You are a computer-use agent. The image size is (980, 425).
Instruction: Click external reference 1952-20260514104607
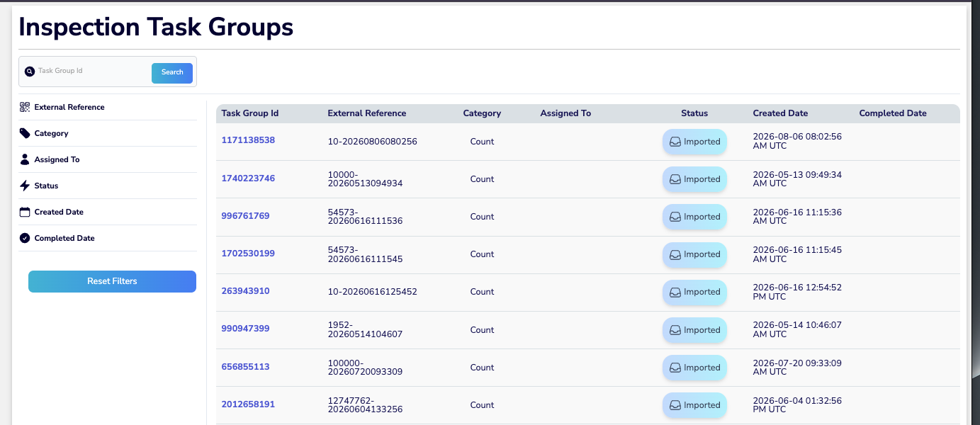365,329
